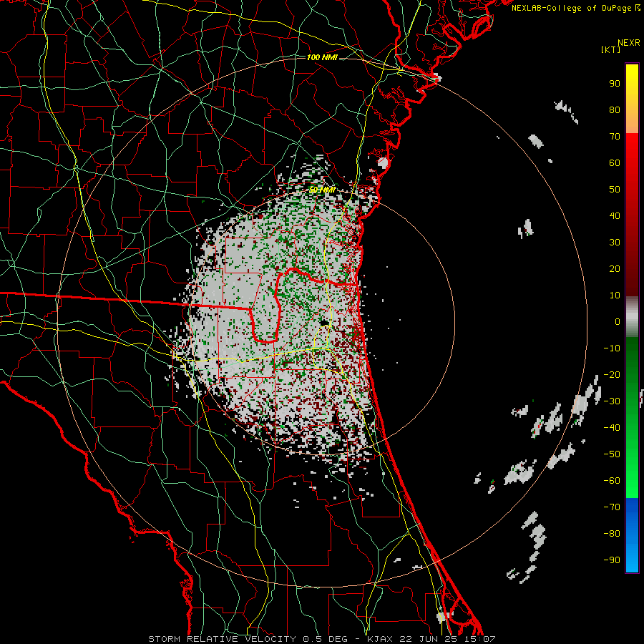Click the positive 70 knots scale value

tap(615, 137)
